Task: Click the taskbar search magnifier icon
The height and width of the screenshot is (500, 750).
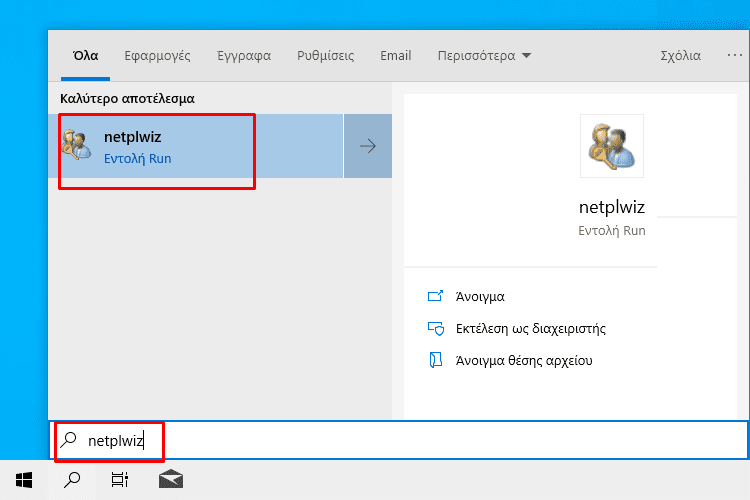Action: [x=72, y=479]
